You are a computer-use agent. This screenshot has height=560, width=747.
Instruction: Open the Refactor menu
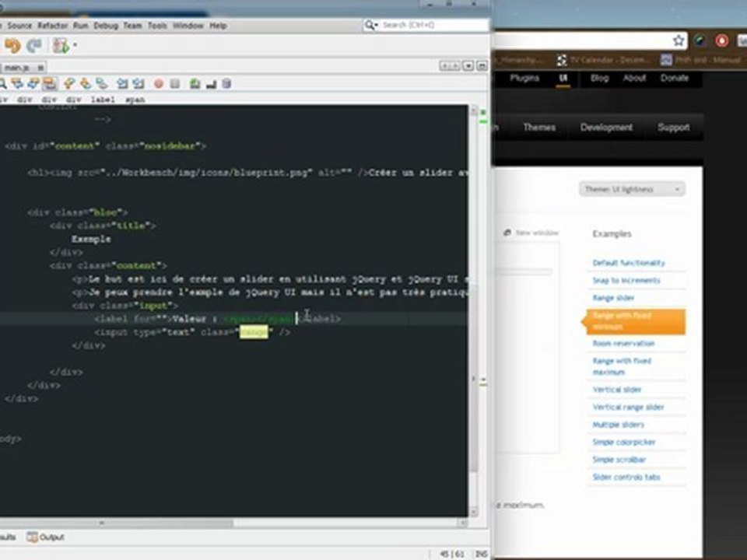click(x=52, y=25)
